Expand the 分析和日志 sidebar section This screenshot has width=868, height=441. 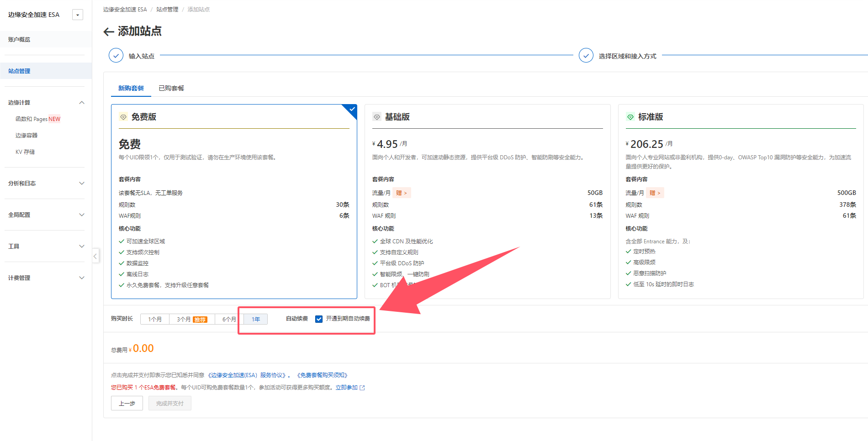[44, 183]
